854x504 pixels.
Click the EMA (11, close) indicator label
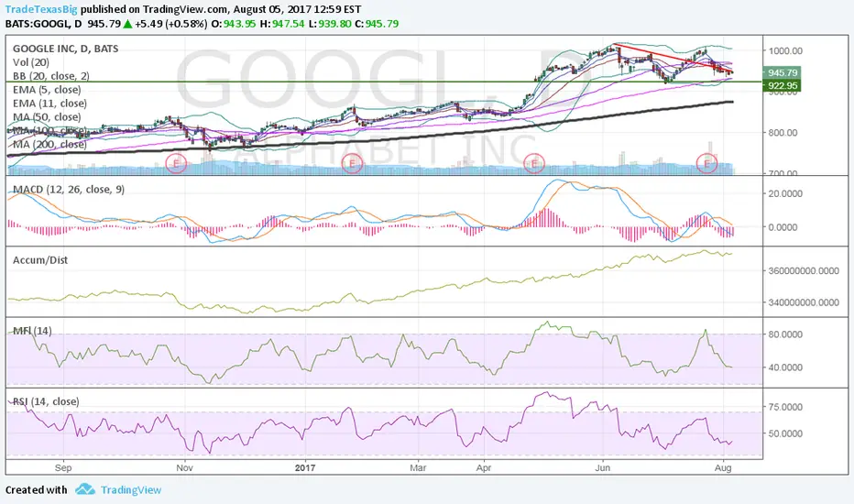(x=49, y=103)
